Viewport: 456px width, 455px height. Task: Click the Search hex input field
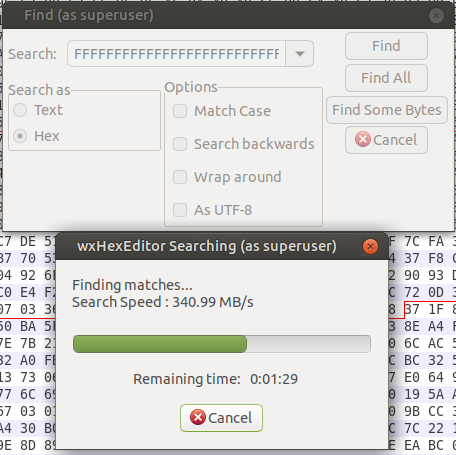(x=176, y=54)
